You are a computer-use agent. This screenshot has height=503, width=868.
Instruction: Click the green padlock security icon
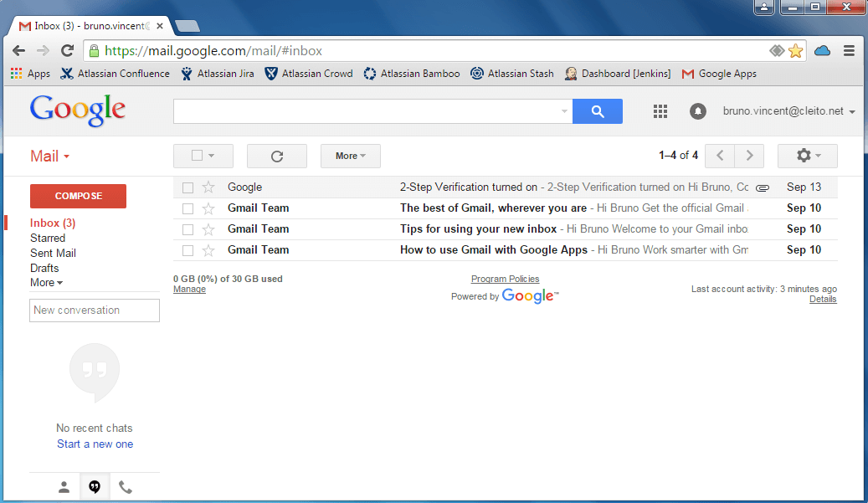[94, 51]
